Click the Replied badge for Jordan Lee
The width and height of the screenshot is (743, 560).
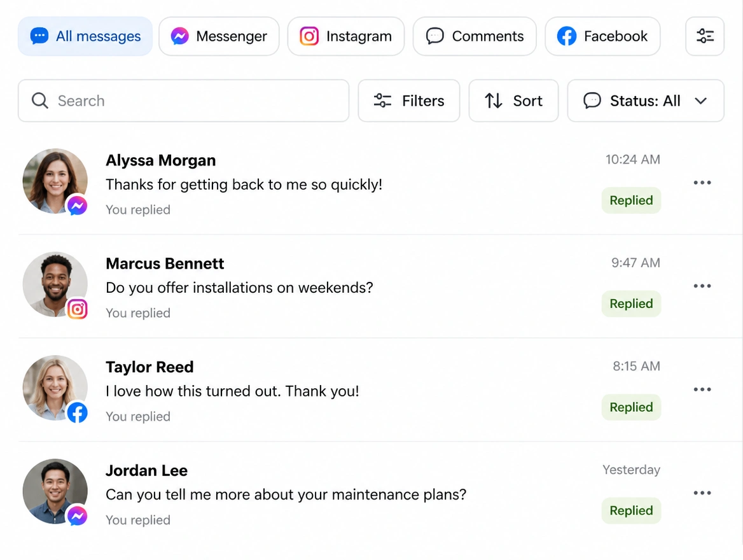631,510
